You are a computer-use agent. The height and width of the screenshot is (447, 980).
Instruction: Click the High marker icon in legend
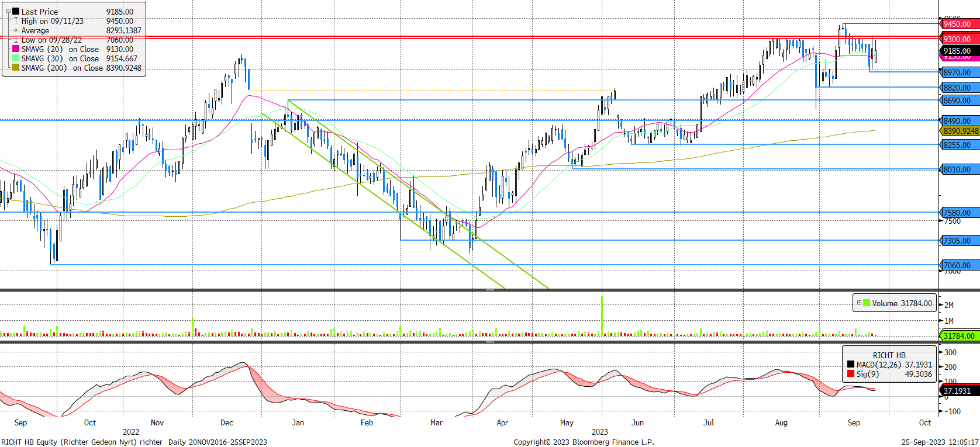[x=16, y=21]
